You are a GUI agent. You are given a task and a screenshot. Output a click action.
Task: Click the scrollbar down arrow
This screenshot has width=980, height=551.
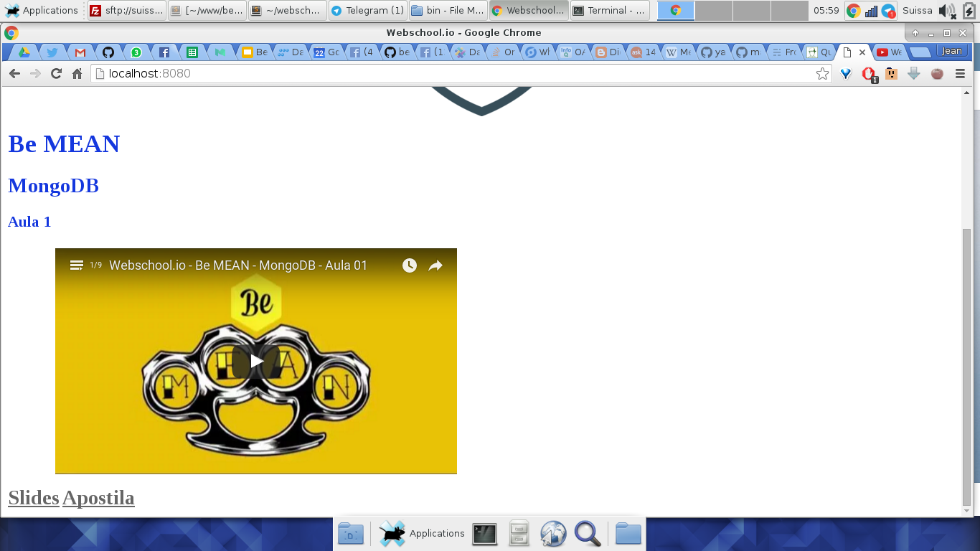pos(966,511)
